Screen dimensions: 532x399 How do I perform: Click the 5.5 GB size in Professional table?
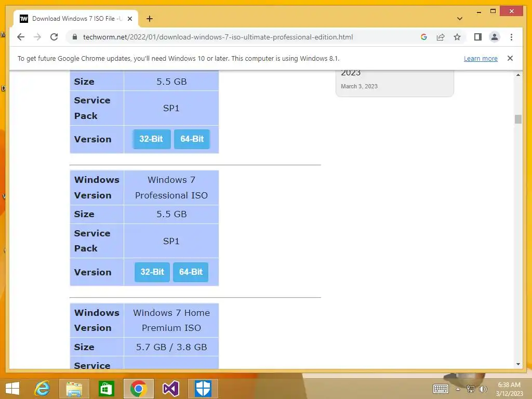click(171, 214)
